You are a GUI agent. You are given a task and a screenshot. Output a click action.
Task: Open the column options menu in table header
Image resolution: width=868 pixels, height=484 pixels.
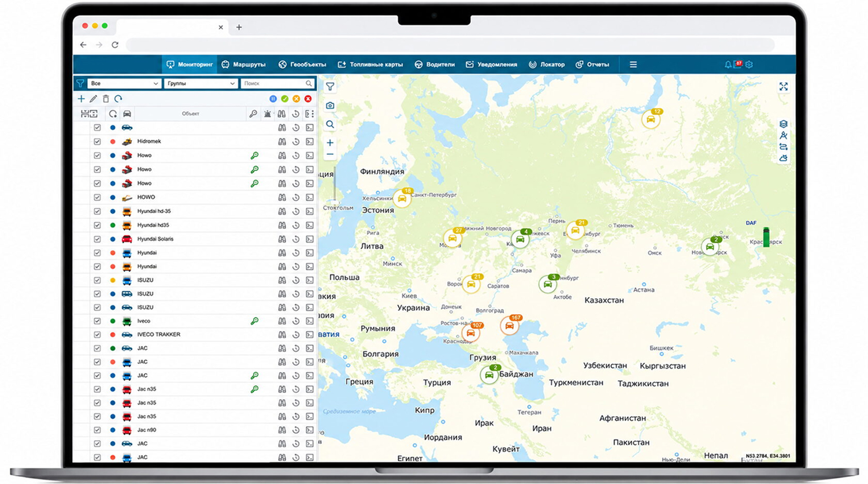point(310,114)
